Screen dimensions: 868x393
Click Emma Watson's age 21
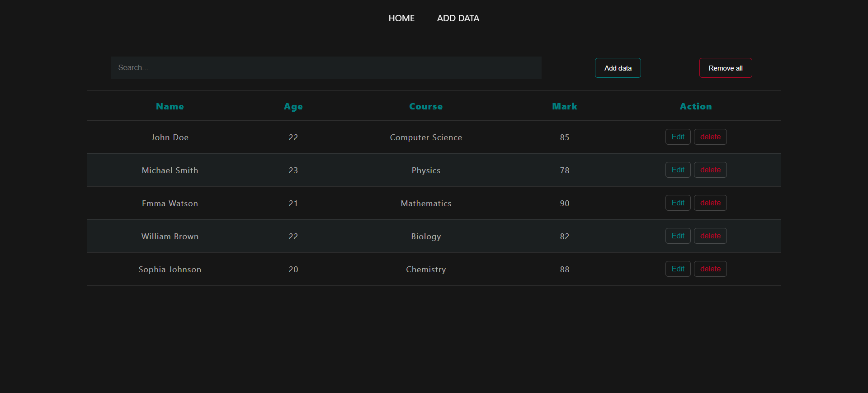point(293,204)
